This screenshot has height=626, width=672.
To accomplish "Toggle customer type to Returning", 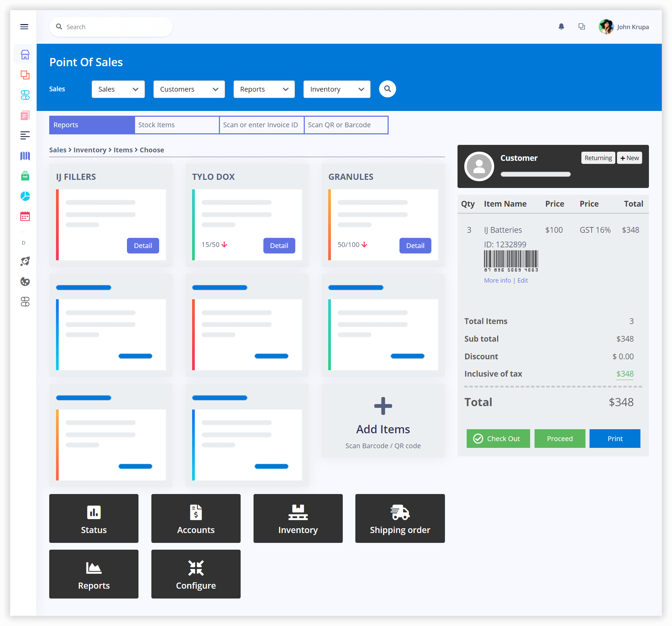I will point(598,158).
